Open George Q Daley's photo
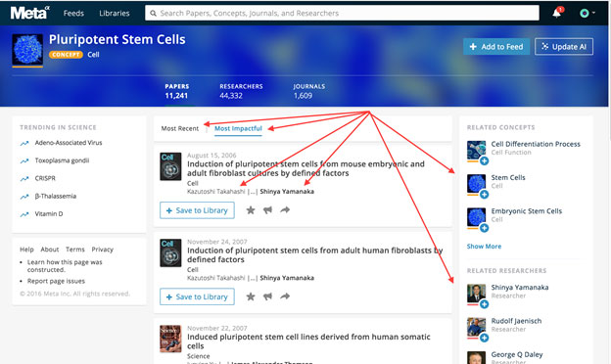This screenshot has width=611, height=364. point(476,358)
